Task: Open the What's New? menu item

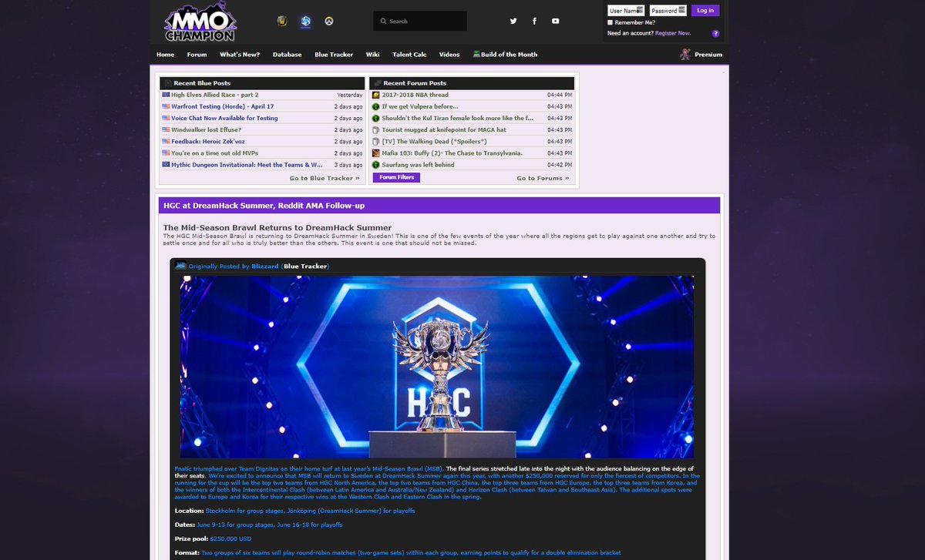Action: point(240,55)
